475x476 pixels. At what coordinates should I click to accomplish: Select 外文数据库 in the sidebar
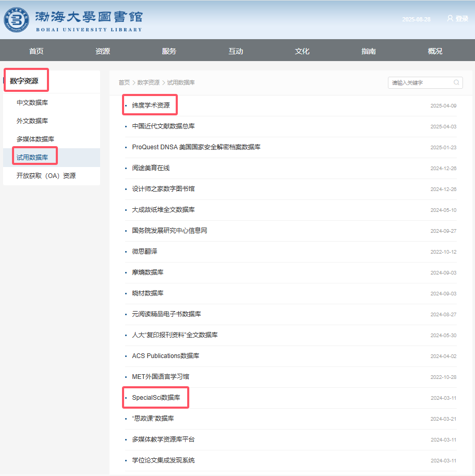pyautogui.click(x=32, y=121)
